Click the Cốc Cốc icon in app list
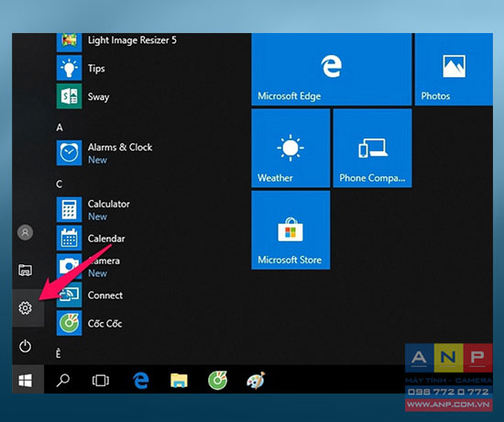This screenshot has height=422, width=504. click(69, 323)
